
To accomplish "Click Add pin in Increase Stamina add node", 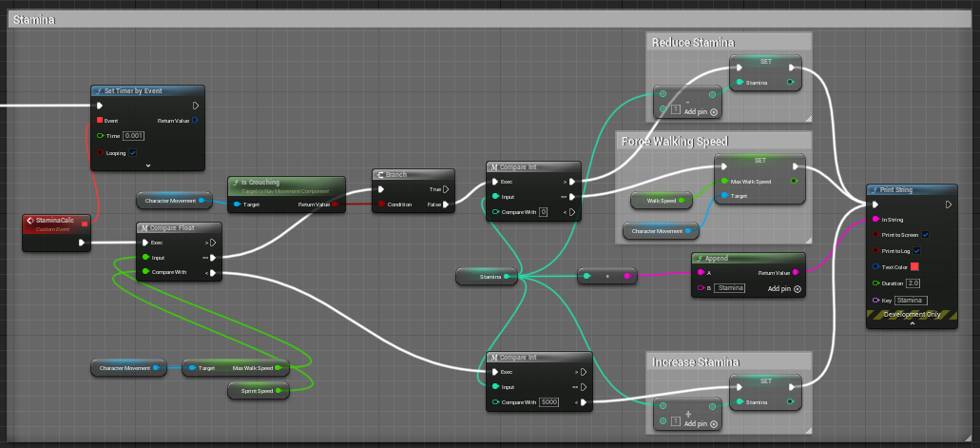I will (x=700, y=421).
